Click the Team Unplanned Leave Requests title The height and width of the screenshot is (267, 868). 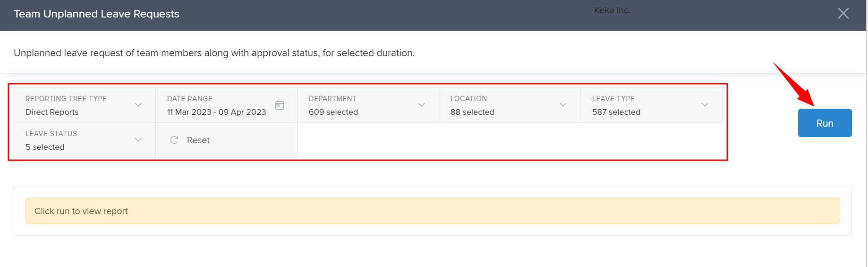(x=96, y=14)
